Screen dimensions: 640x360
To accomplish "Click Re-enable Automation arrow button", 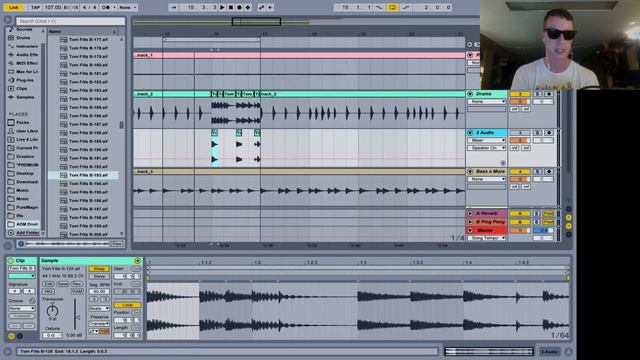I will pos(270,7).
